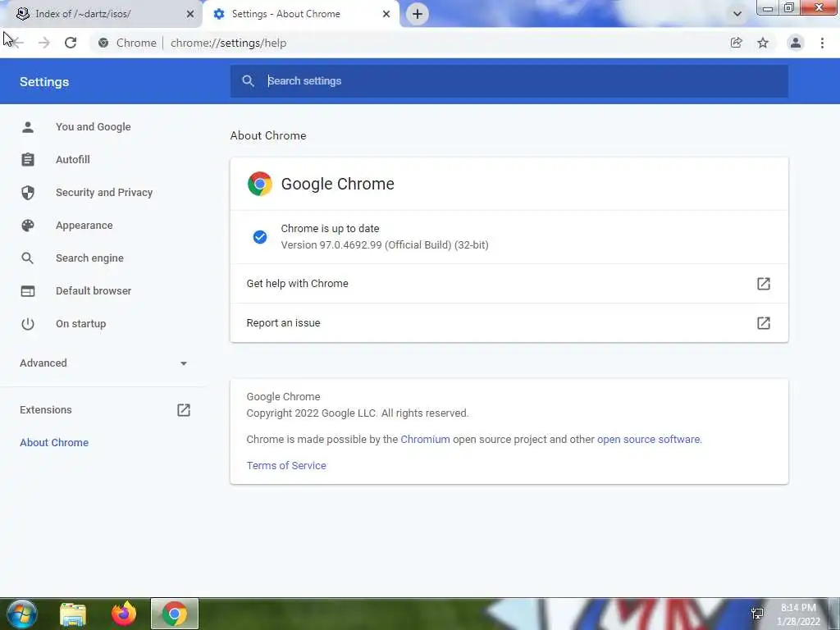Click the network tray icon

[x=757, y=614]
